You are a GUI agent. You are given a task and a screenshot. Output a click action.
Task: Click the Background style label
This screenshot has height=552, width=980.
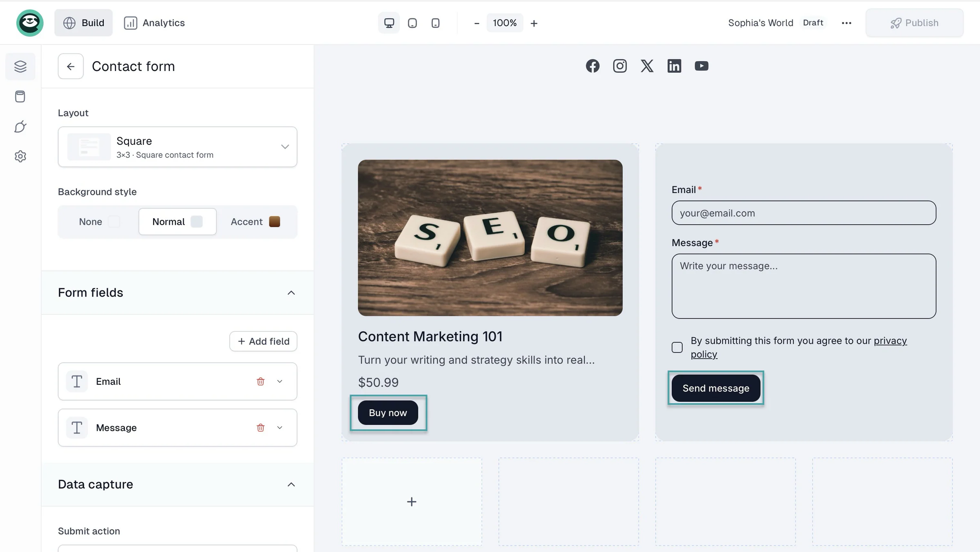click(x=97, y=192)
